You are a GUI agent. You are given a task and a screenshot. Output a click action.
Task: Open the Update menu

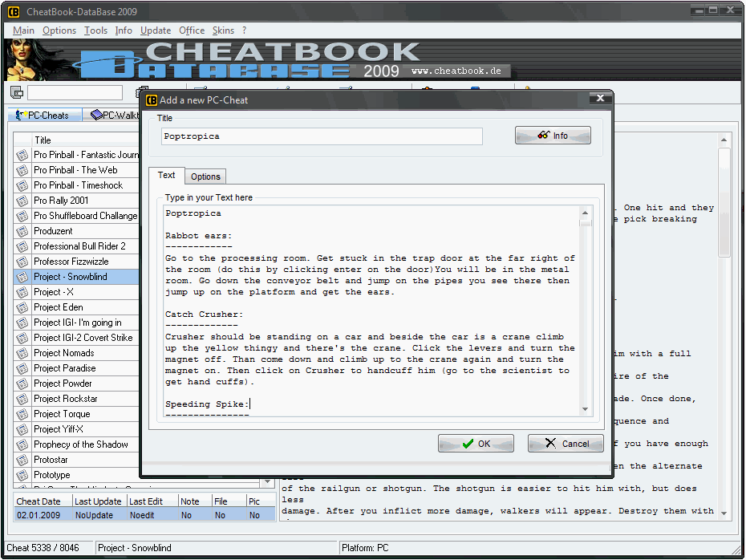155,30
